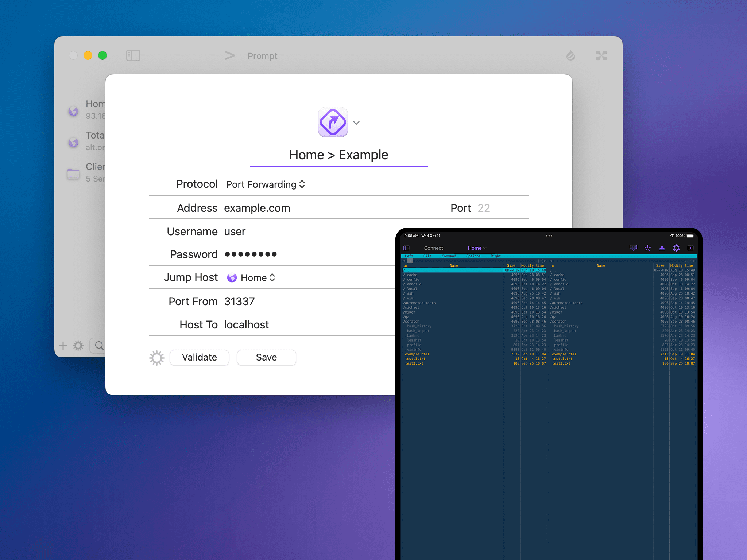This screenshot has height=560, width=747.
Task: Open the Command menu in Midnight Commander
Action: [x=449, y=256]
